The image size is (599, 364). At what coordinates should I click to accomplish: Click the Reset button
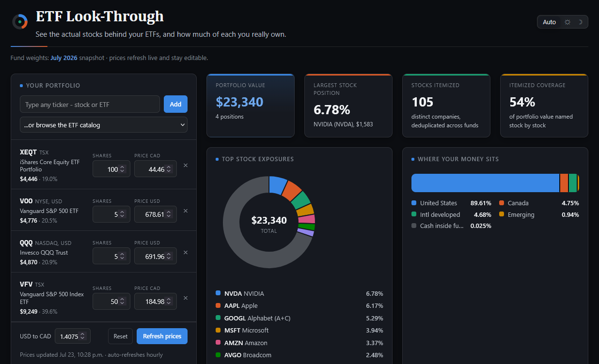pyautogui.click(x=120, y=336)
